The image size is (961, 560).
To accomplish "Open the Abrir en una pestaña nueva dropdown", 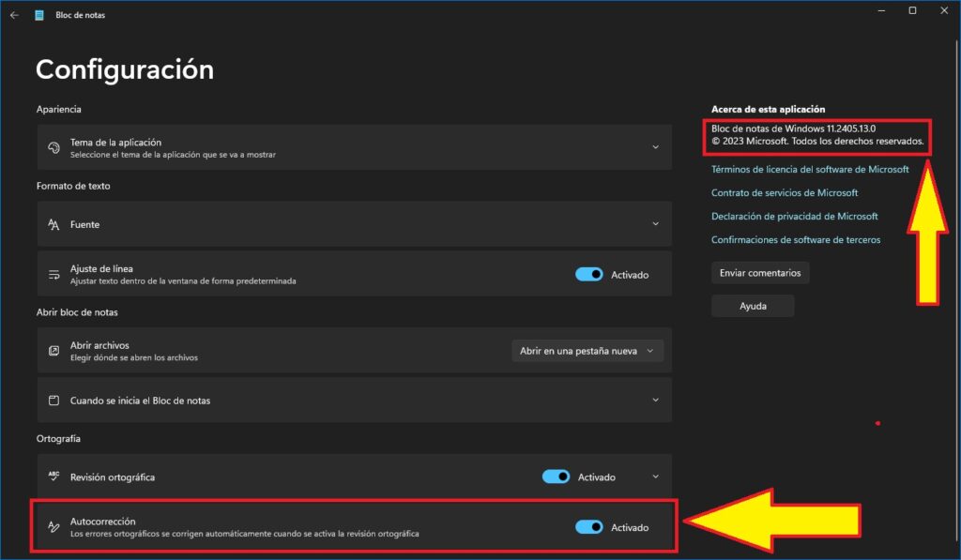I will (587, 351).
